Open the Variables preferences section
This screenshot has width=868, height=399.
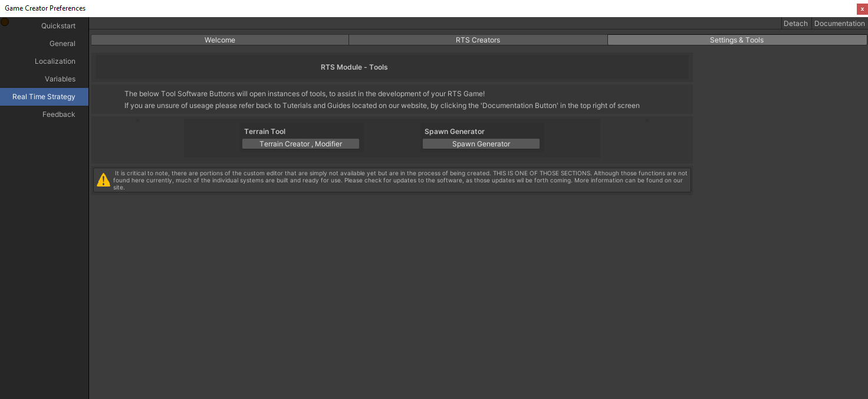[60, 79]
